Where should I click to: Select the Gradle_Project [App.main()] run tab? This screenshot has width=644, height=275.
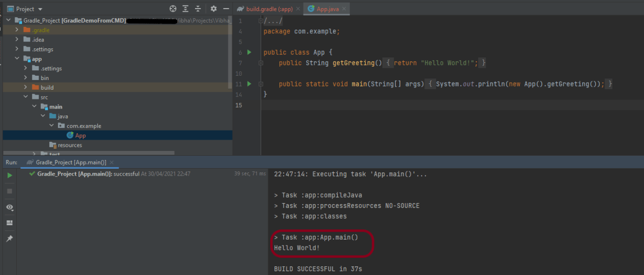pyautogui.click(x=70, y=162)
